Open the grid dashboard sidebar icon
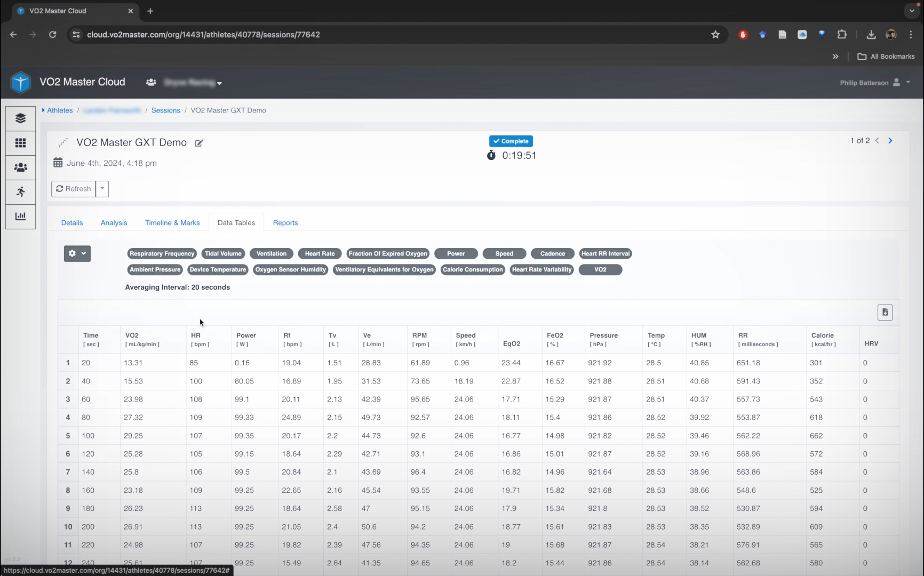 click(20, 143)
